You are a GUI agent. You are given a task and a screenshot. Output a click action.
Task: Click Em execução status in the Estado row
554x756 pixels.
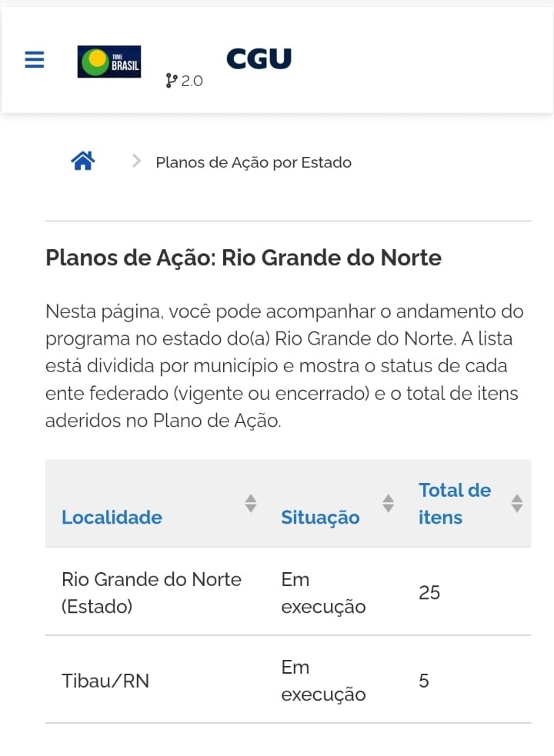click(323, 592)
